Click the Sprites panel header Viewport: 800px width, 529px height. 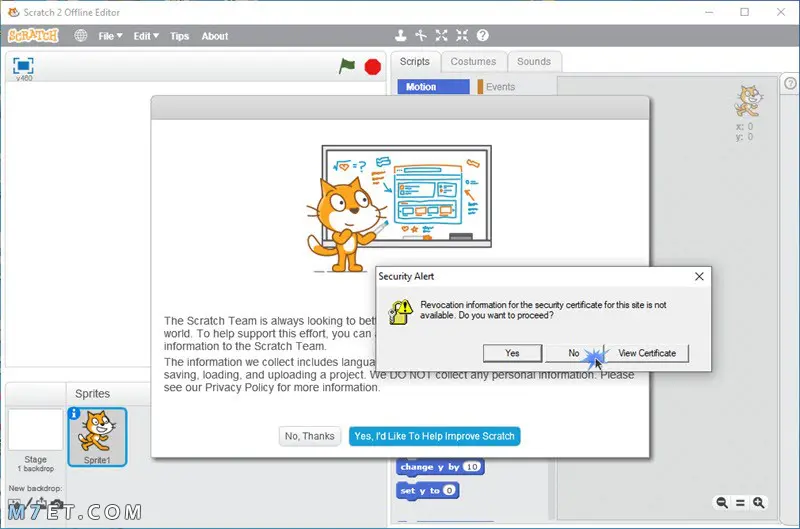point(92,394)
